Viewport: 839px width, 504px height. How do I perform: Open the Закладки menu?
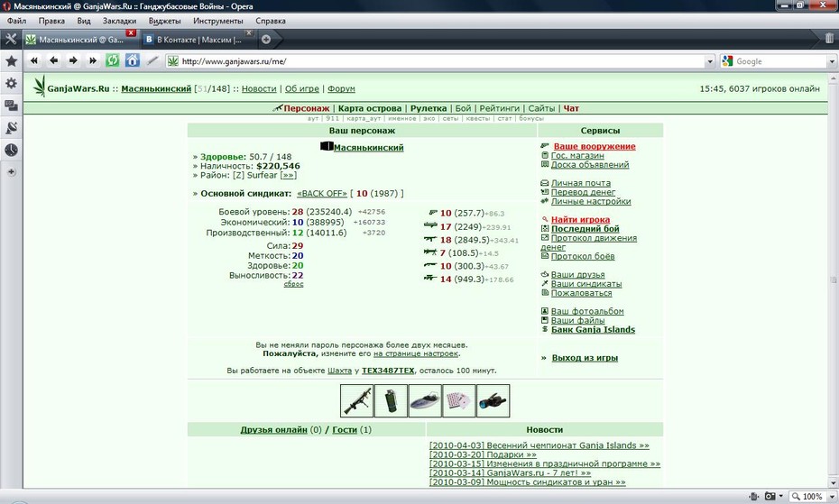(119, 21)
